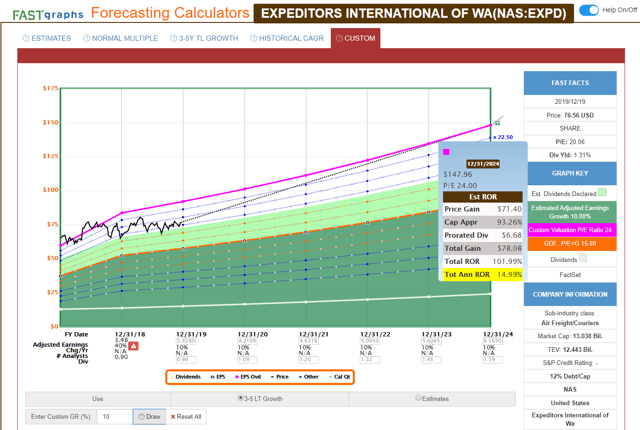Click magenta square in tooltip
Image resolution: width=640 pixels, height=430 pixels.
(447, 152)
